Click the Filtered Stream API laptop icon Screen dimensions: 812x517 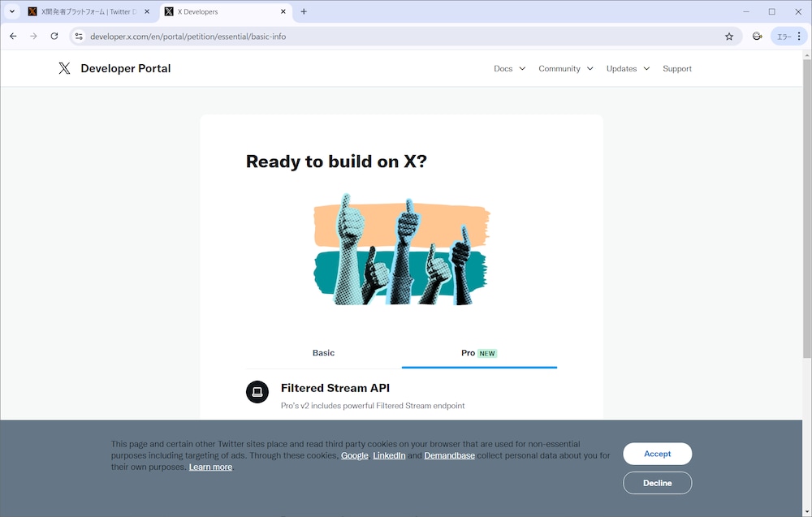[x=257, y=392]
